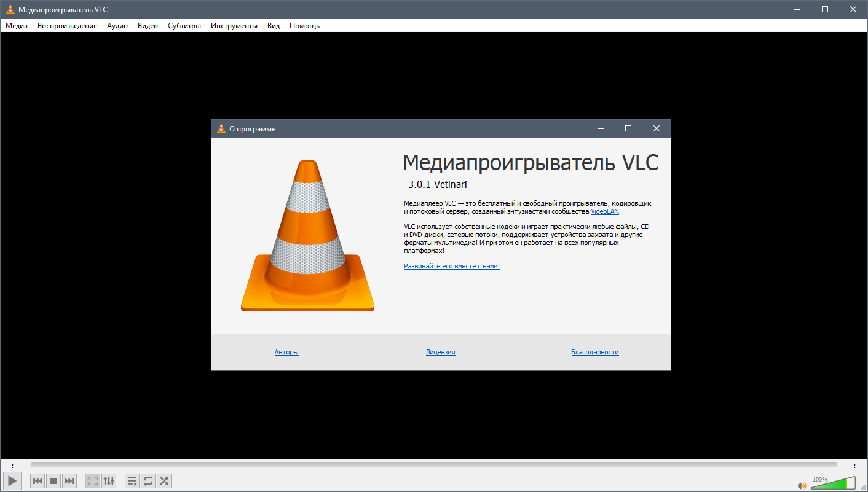Screen dimensions: 868x492
Task: Toggle fullscreen video mode
Action: click(x=93, y=481)
